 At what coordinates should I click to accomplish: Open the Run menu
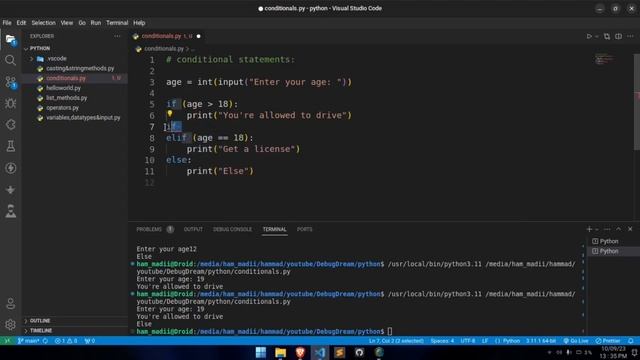pyautogui.click(x=96, y=23)
